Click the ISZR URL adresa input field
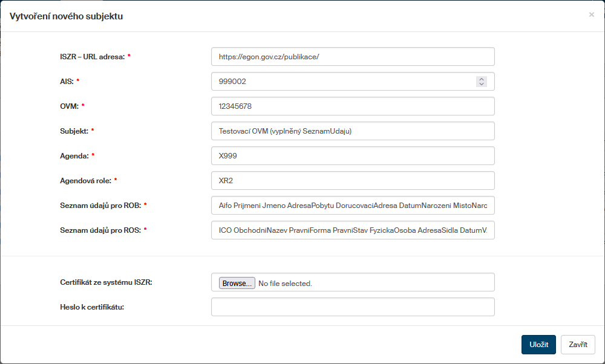This screenshot has width=605, height=364. coord(352,56)
